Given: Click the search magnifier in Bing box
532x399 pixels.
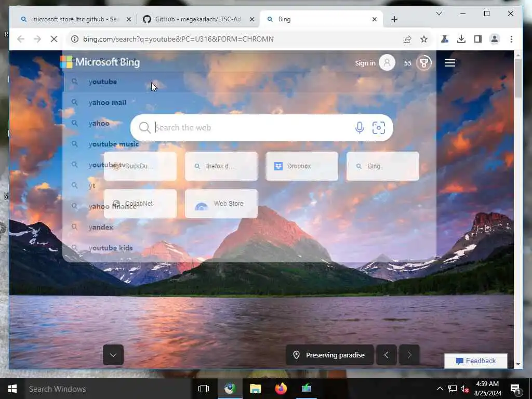Looking at the screenshot, I should pos(144,128).
